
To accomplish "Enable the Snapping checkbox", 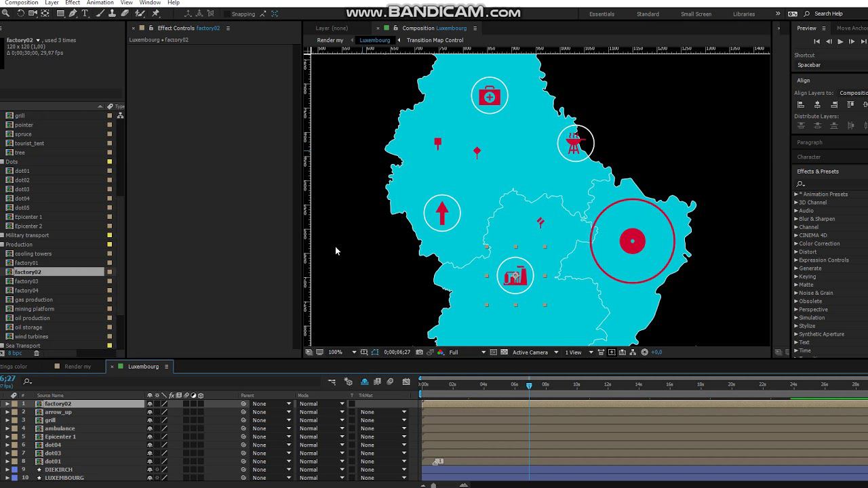I will pyautogui.click(x=226, y=14).
